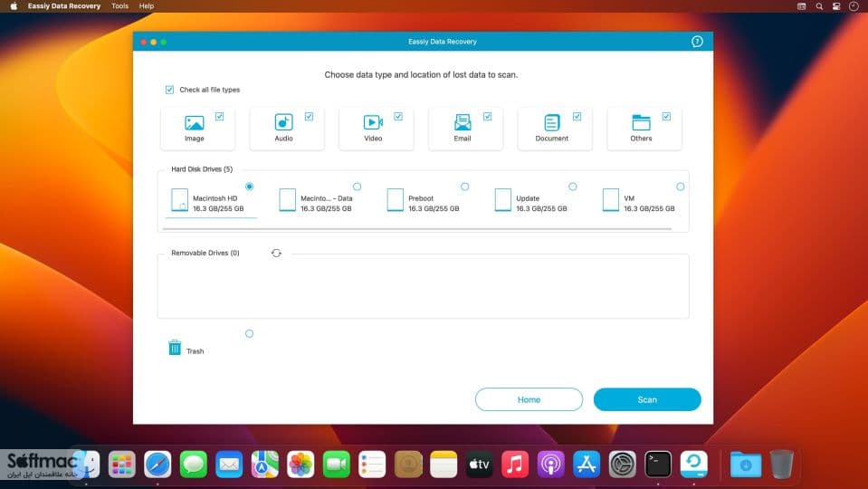This screenshot has width=868, height=489.
Task: Open Mail from the Dock
Action: click(229, 464)
